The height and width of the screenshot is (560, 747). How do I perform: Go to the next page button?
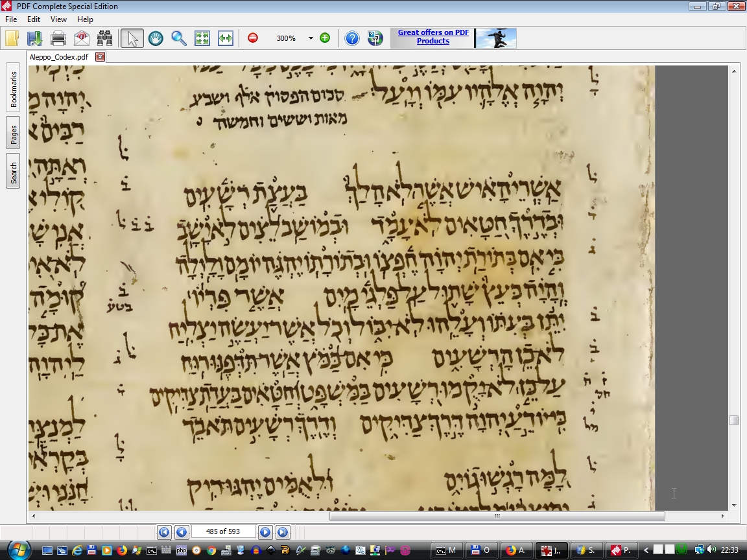265,532
